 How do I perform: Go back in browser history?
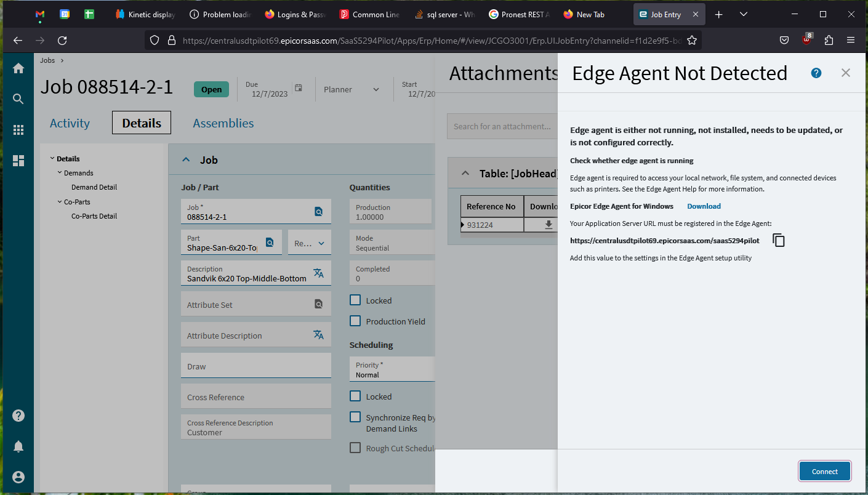click(18, 40)
